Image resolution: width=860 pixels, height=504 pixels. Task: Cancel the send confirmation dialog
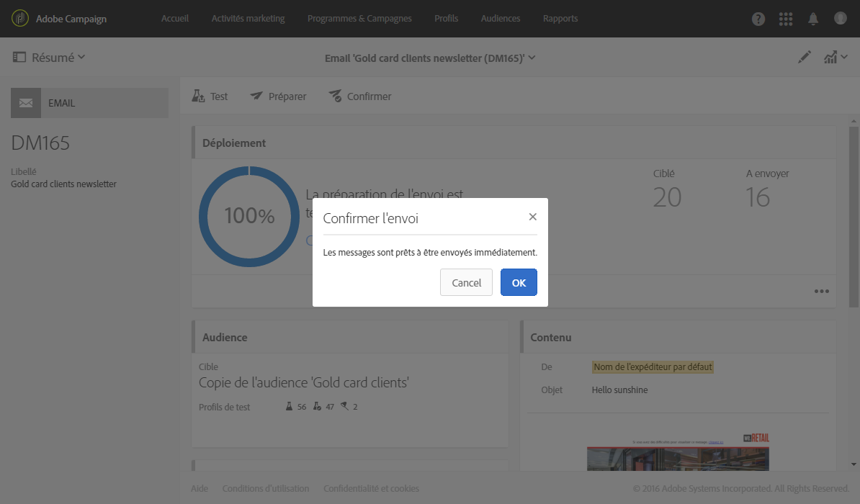(466, 283)
